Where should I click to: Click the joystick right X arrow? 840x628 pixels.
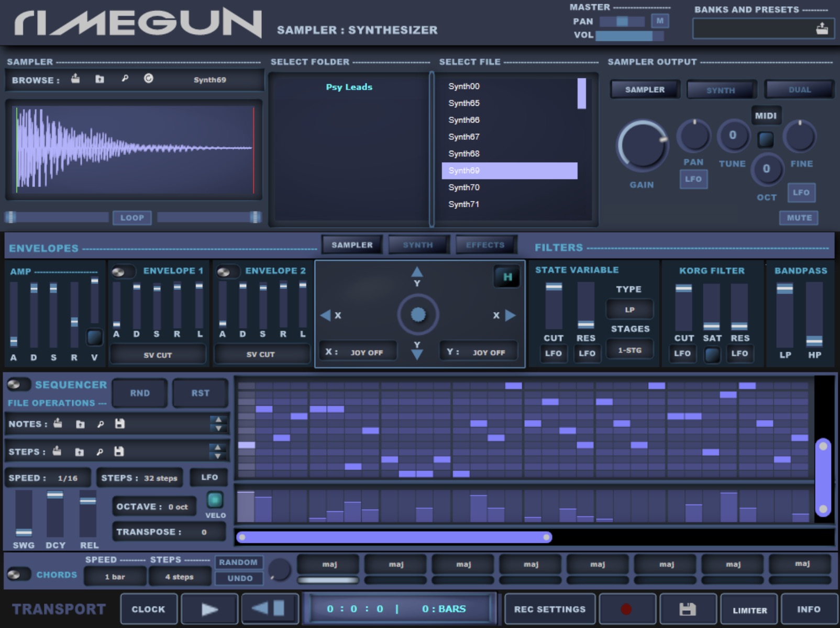coord(511,315)
